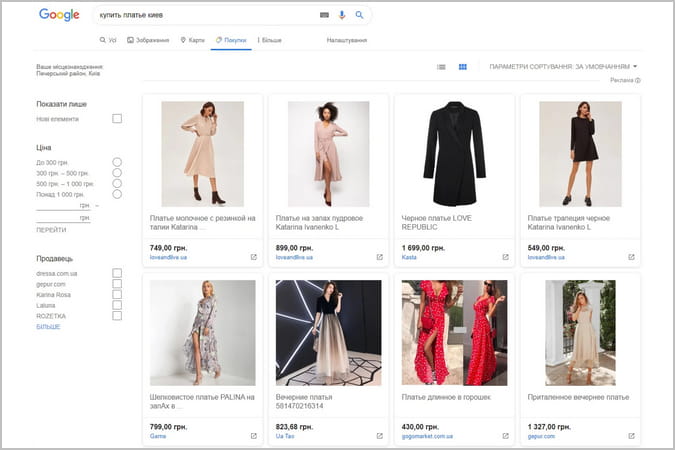
Task: Open external link icon for 1 699,00 грн. item
Action: point(505,257)
